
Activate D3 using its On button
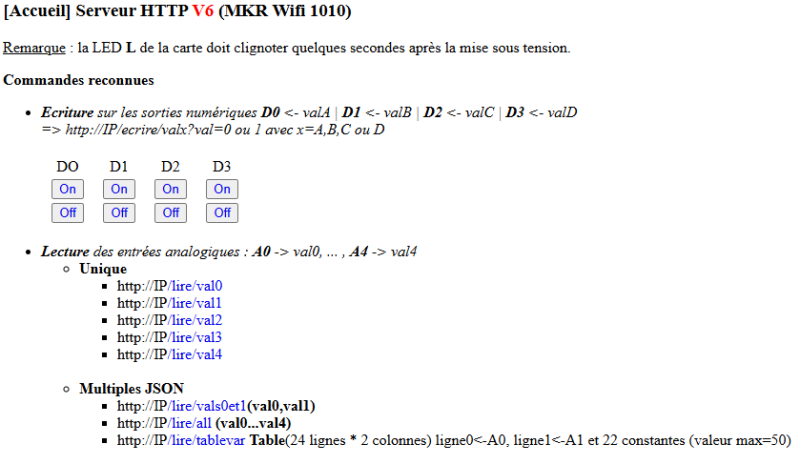[222, 189]
